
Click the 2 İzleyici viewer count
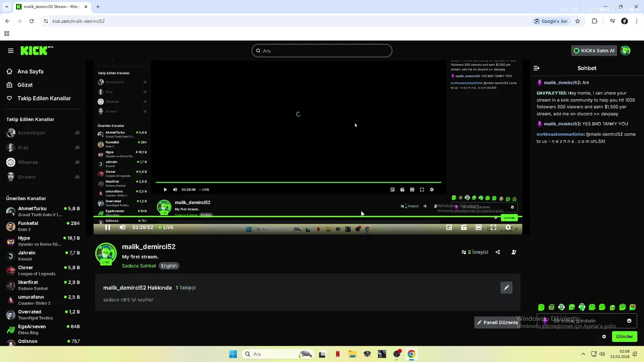474,252
